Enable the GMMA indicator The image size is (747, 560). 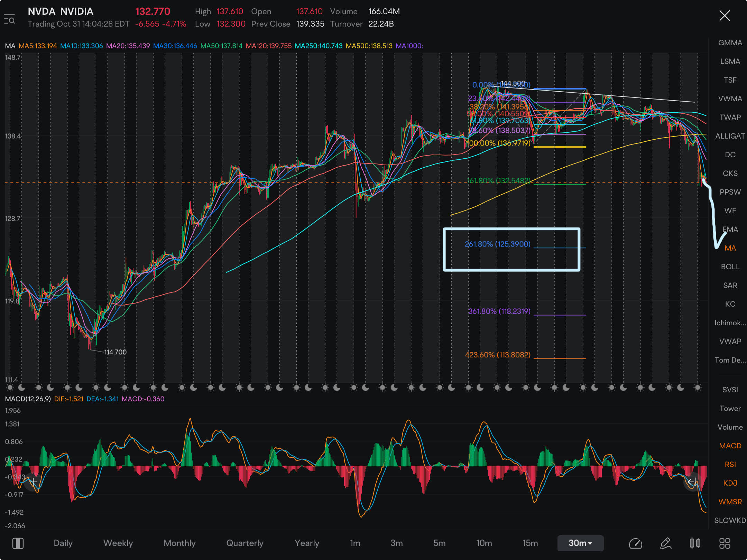coord(730,43)
